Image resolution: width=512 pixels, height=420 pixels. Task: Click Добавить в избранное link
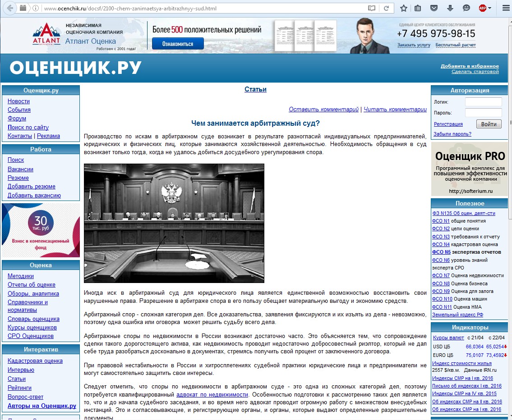tap(470, 66)
